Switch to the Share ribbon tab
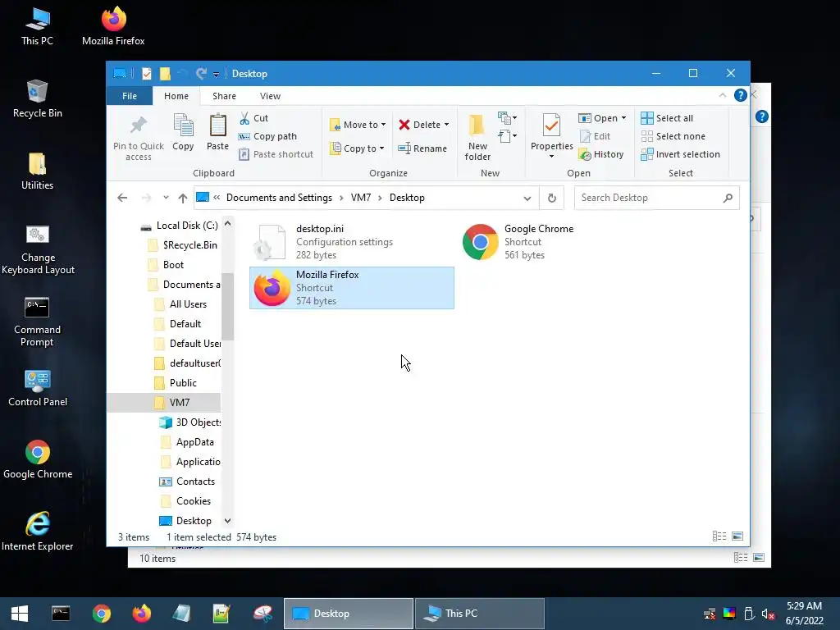This screenshot has width=840, height=630. 224,96
